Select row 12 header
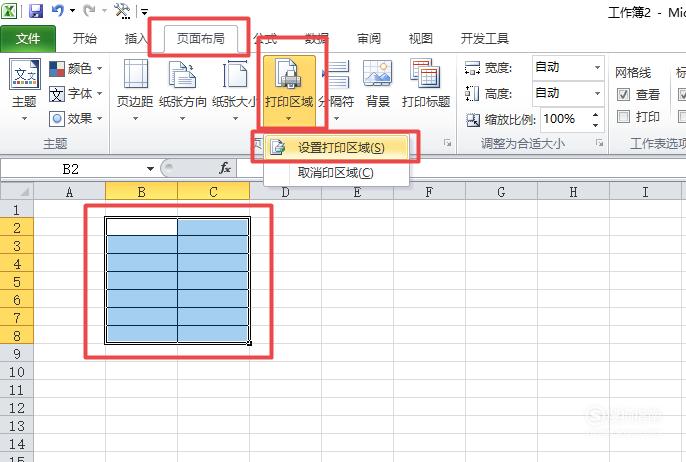The width and height of the screenshot is (686, 462). (17, 408)
